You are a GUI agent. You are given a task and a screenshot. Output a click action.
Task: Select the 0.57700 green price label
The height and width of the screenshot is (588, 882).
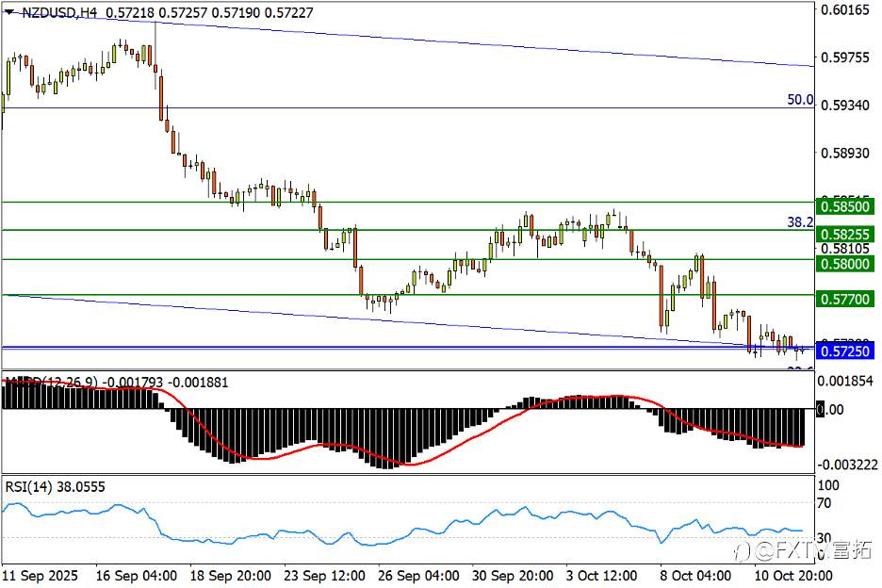[x=845, y=299]
